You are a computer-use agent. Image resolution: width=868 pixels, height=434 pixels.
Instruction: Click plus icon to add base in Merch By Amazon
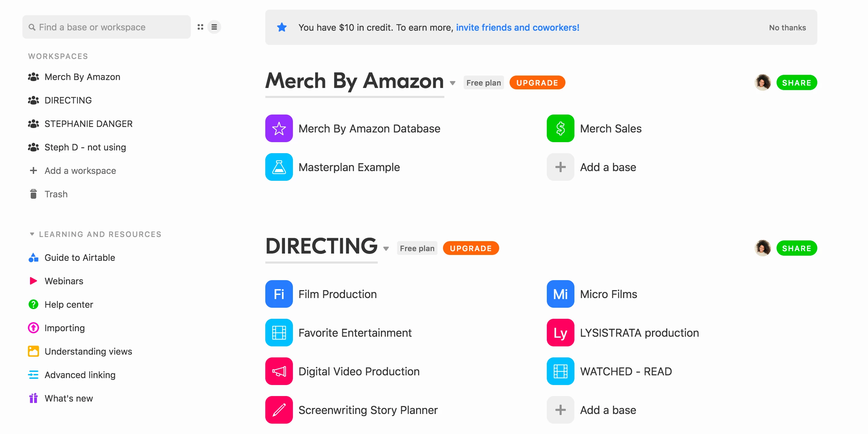tap(560, 167)
